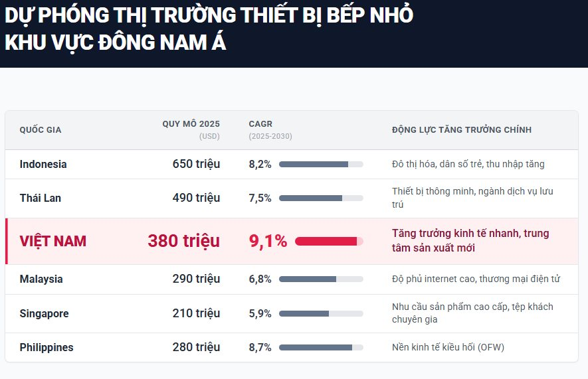Click the Thái Lan CAGR progress bar
This screenshot has height=379, width=588.
[x=321, y=198]
